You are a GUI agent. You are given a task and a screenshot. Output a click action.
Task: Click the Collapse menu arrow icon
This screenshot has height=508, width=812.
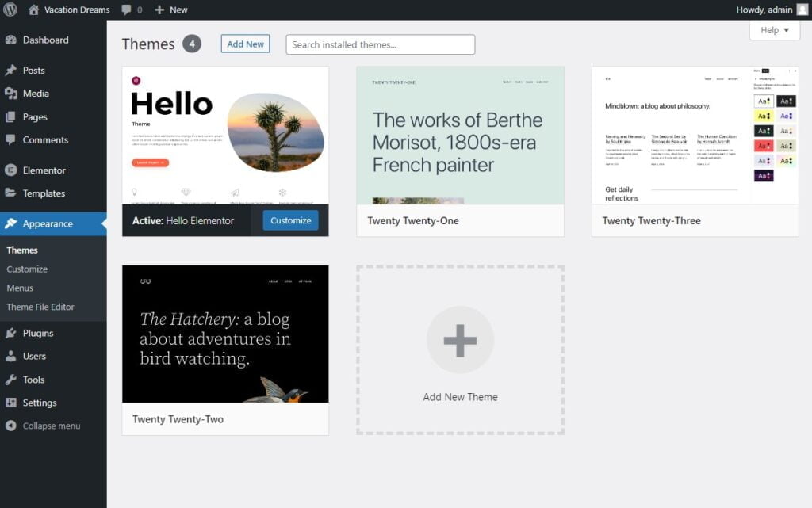tap(11, 426)
